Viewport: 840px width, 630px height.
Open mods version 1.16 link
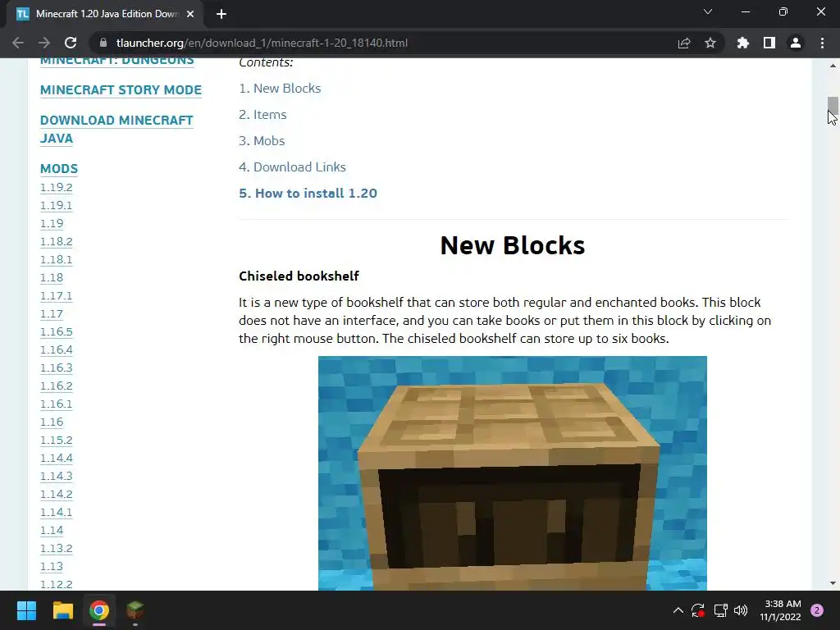[x=52, y=422]
